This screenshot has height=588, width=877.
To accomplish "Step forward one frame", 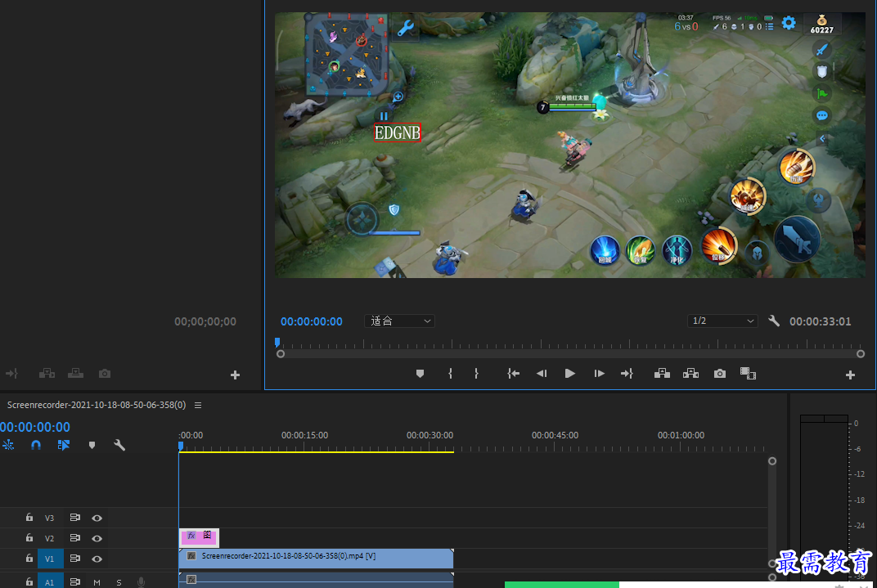I will click(599, 374).
